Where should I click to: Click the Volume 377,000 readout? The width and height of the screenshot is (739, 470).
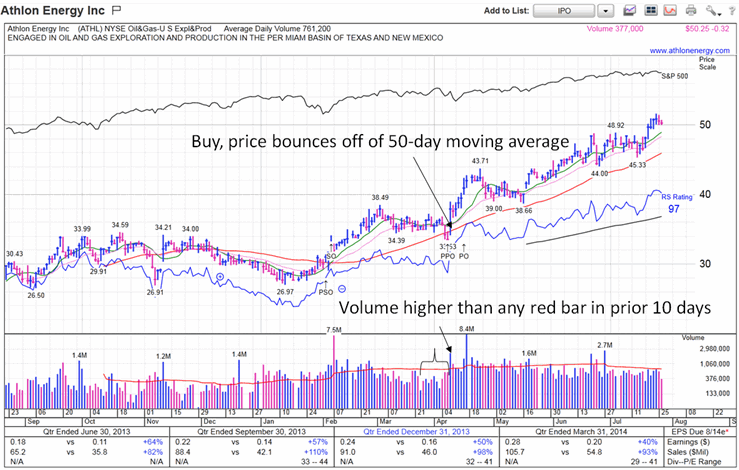pos(615,29)
